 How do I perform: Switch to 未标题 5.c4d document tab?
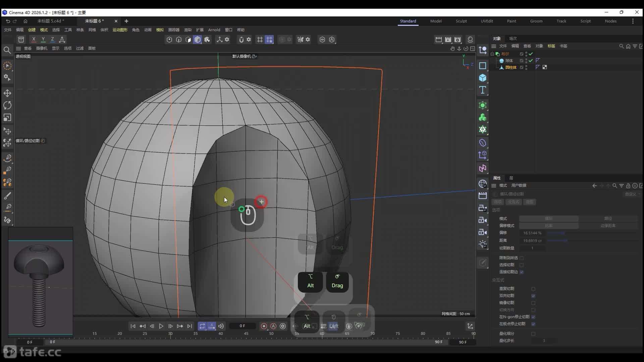tap(51, 21)
